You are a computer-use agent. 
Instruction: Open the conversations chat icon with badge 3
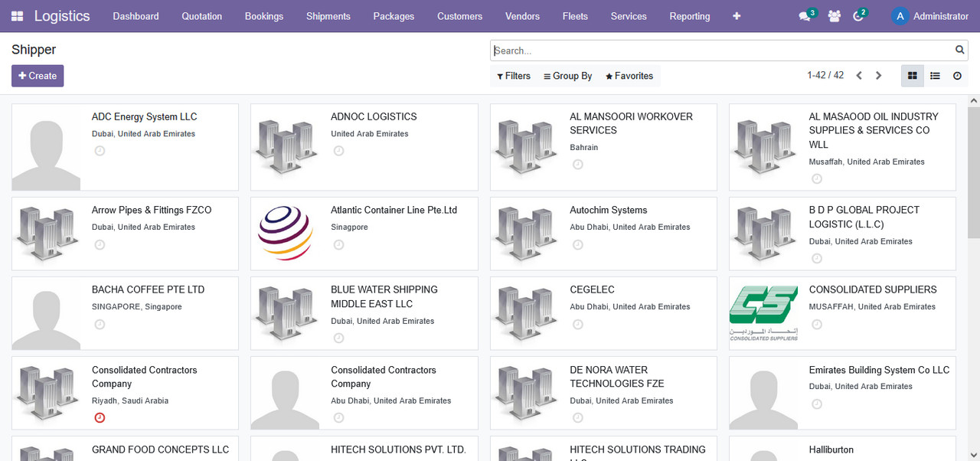(805, 16)
